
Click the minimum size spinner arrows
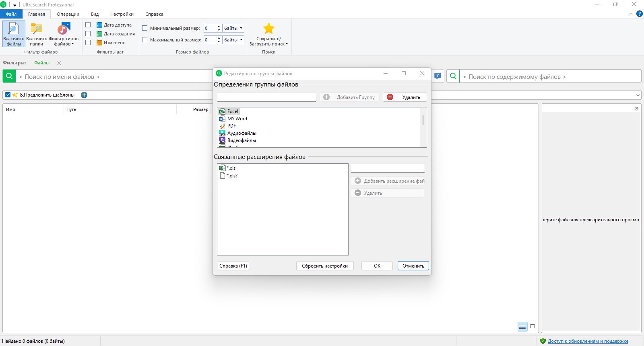tap(219, 28)
